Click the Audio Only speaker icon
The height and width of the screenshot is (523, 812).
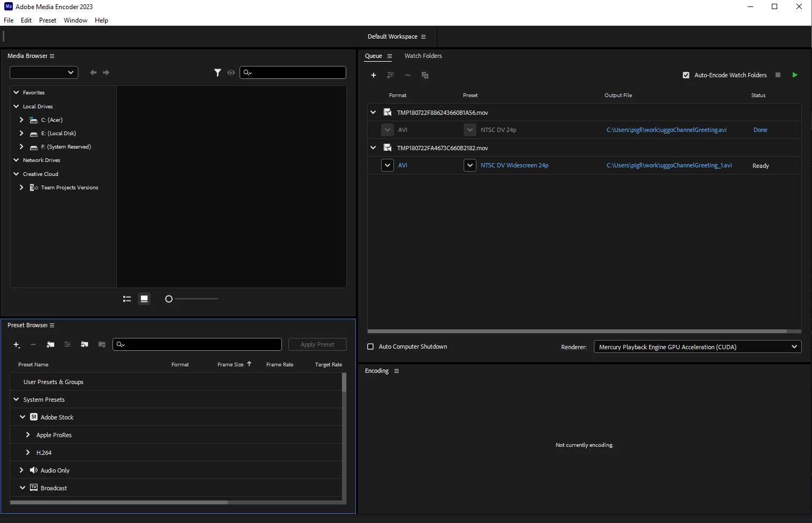point(34,470)
